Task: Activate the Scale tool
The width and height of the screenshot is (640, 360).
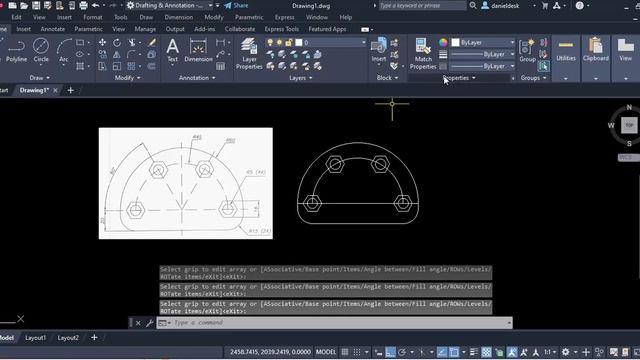Action: [117, 66]
